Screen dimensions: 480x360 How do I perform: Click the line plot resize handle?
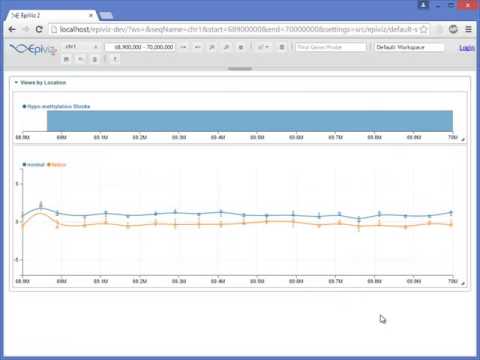pyautogui.click(x=463, y=283)
